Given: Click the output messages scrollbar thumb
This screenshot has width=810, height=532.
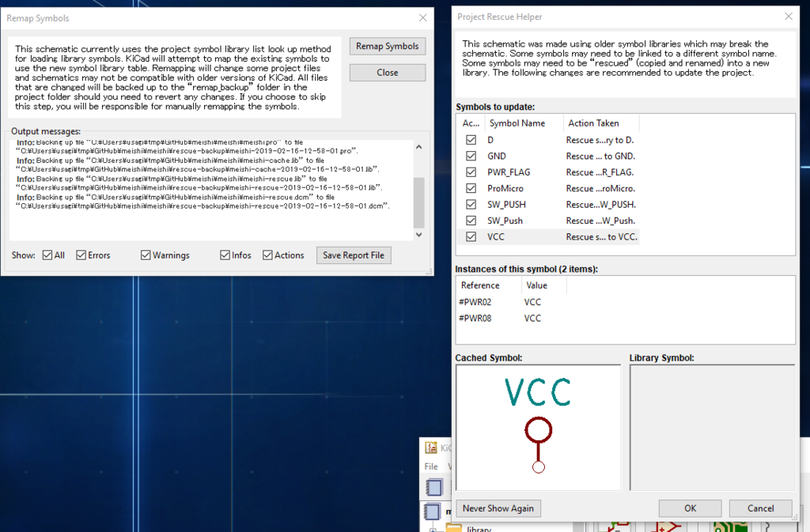Looking at the screenshot, I should coord(419,202).
